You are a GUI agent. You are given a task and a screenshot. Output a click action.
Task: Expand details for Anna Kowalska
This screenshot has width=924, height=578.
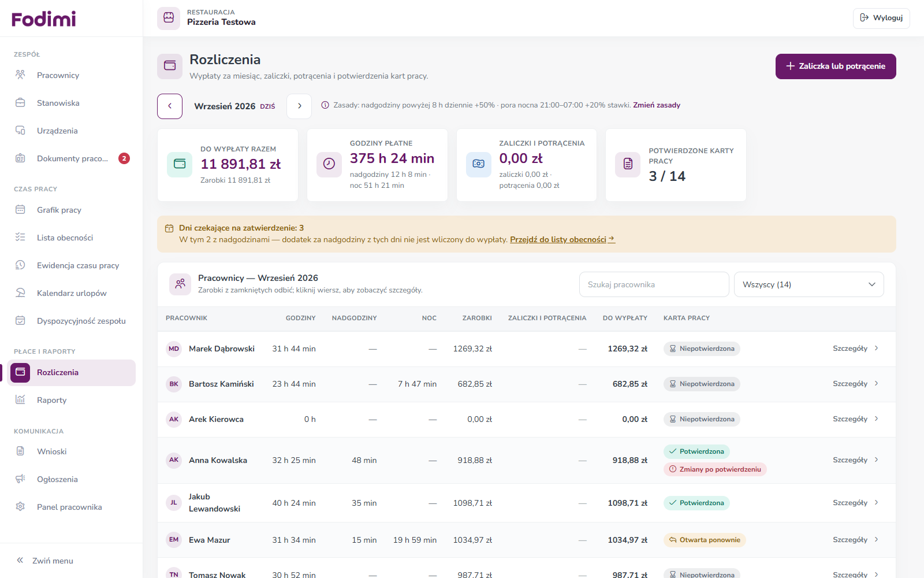(855, 460)
